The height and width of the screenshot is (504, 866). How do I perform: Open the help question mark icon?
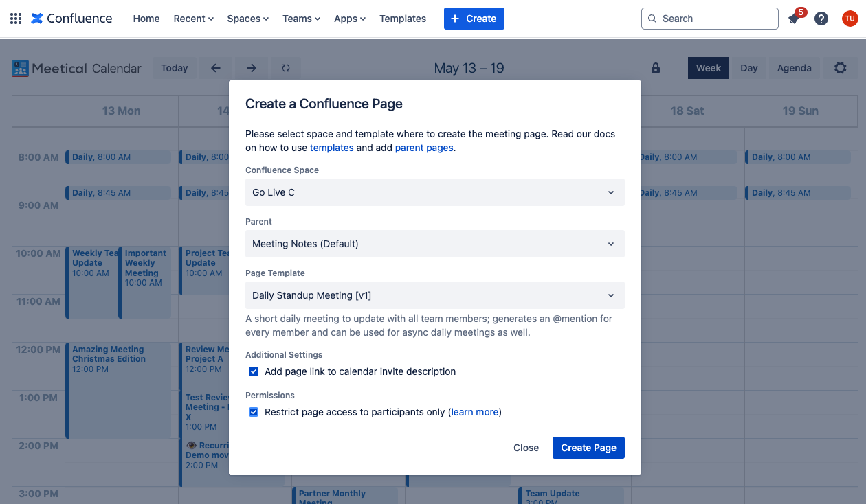[x=821, y=19]
